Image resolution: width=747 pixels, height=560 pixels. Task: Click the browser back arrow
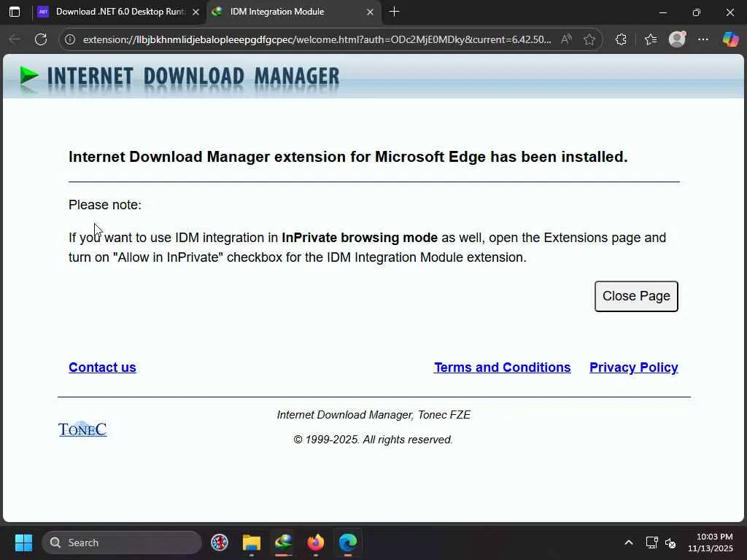[15, 39]
